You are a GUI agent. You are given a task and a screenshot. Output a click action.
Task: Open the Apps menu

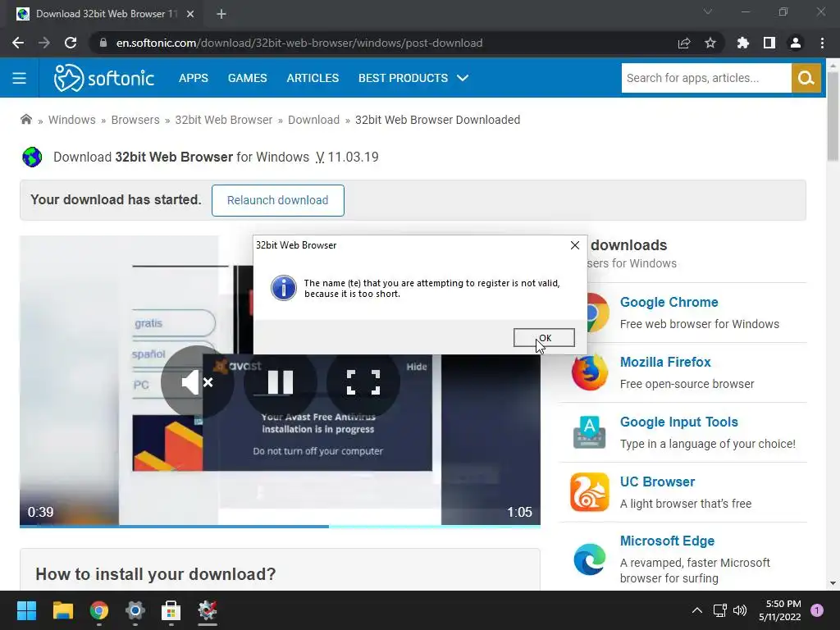point(194,78)
